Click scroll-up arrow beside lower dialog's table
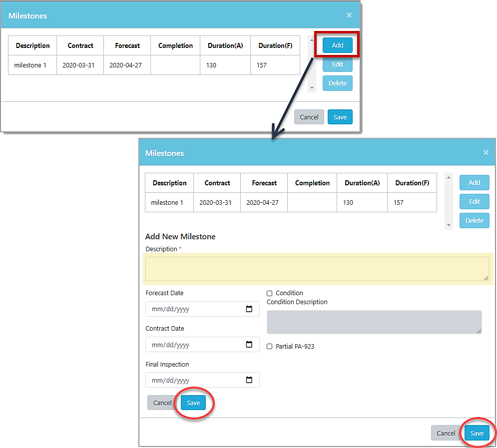Screen dimensions: 497x448 pos(449,177)
